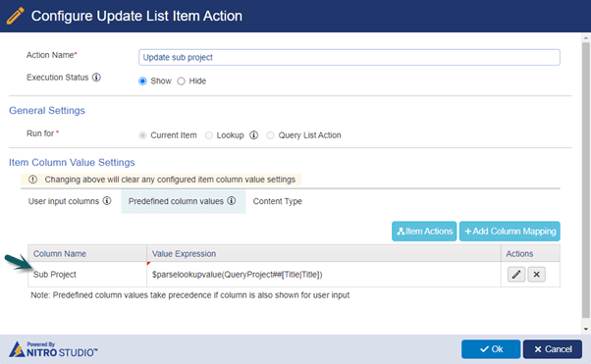Click the Item Actions button
The width and height of the screenshot is (591, 364).
click(424, 231)
